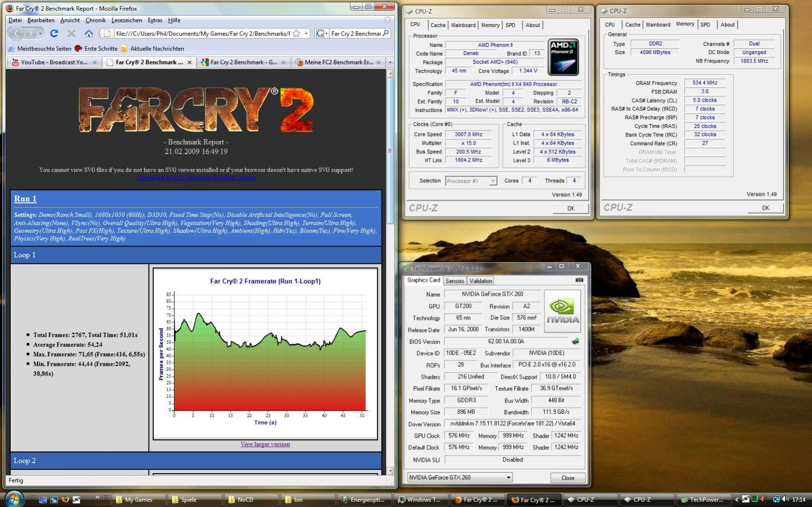Go to the Firefox home page
This screenshot has width=812, height=507.
tap(89, 33)
